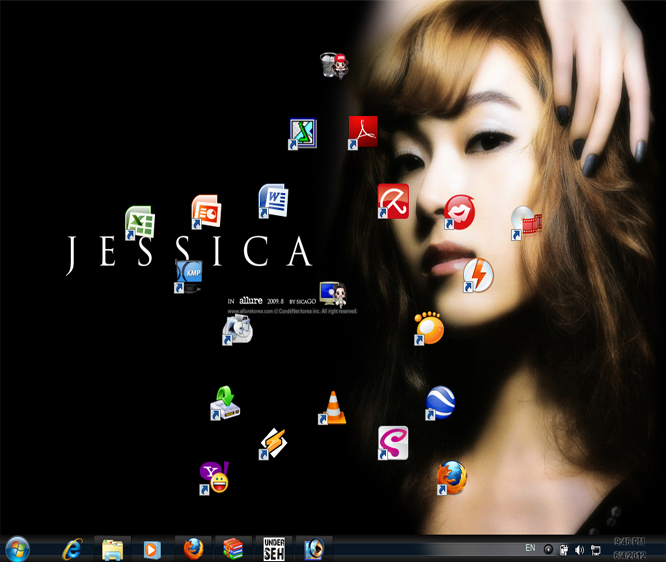Viewport: 666px width, 562px height.
Task: Open Firefox from the taskbar
Action: click(x=193, y=549)
